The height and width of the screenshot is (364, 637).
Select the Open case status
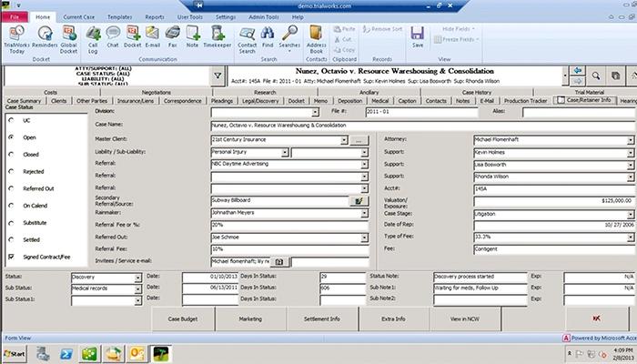point(11,137)
